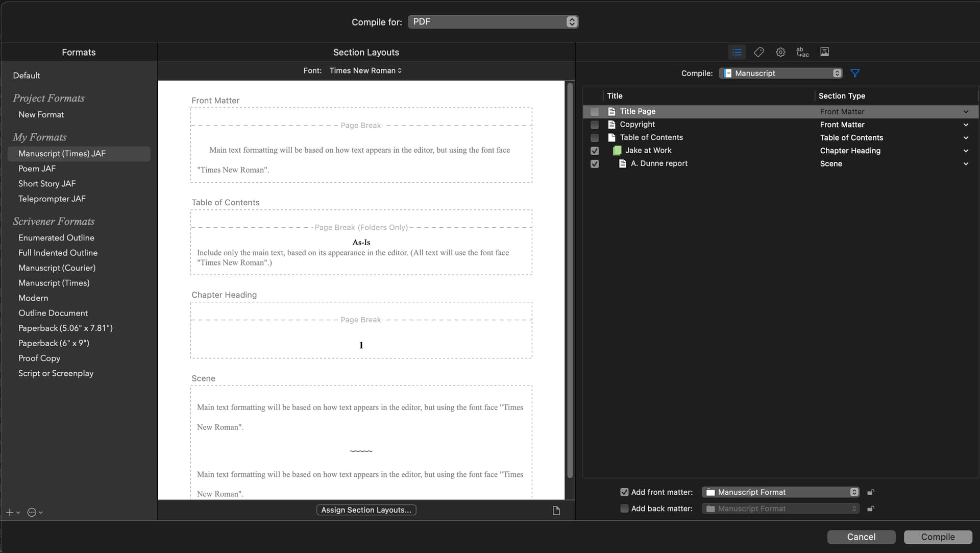Select the Paperback (6" x 9") format

tap(54, 343)
